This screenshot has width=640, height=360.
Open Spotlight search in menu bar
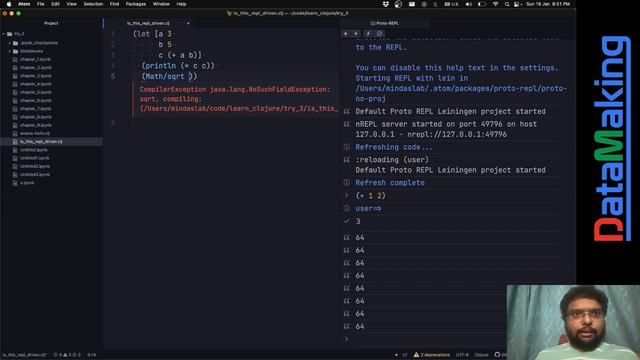coord(507,4)
